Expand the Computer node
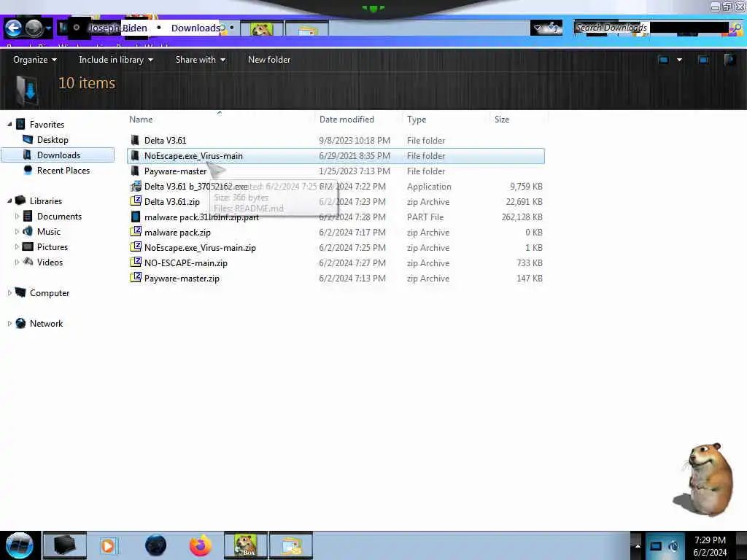 [9, 293]
